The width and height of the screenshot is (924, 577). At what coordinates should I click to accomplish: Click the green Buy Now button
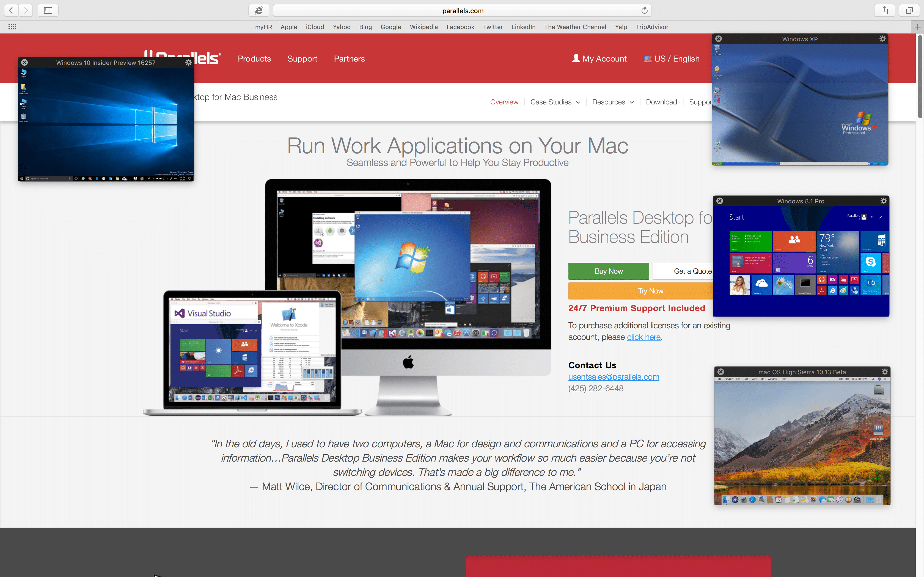(x=608, y=271)
